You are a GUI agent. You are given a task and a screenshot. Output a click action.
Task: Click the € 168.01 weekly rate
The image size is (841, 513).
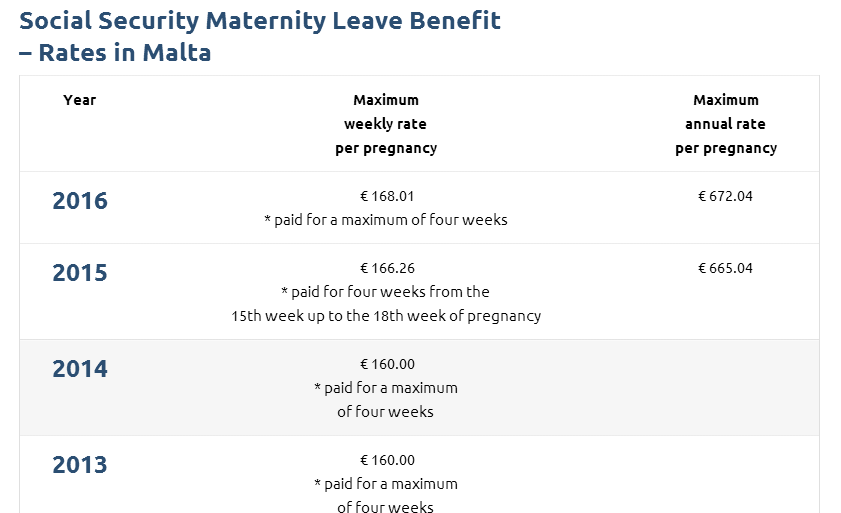tap(386, 196)
